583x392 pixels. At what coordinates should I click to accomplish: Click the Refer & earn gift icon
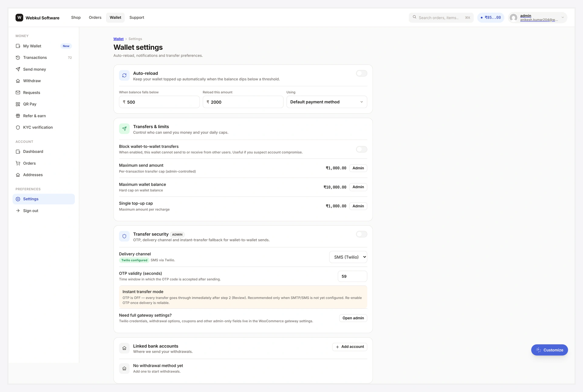pyautogui.click(x=18, y=116)
